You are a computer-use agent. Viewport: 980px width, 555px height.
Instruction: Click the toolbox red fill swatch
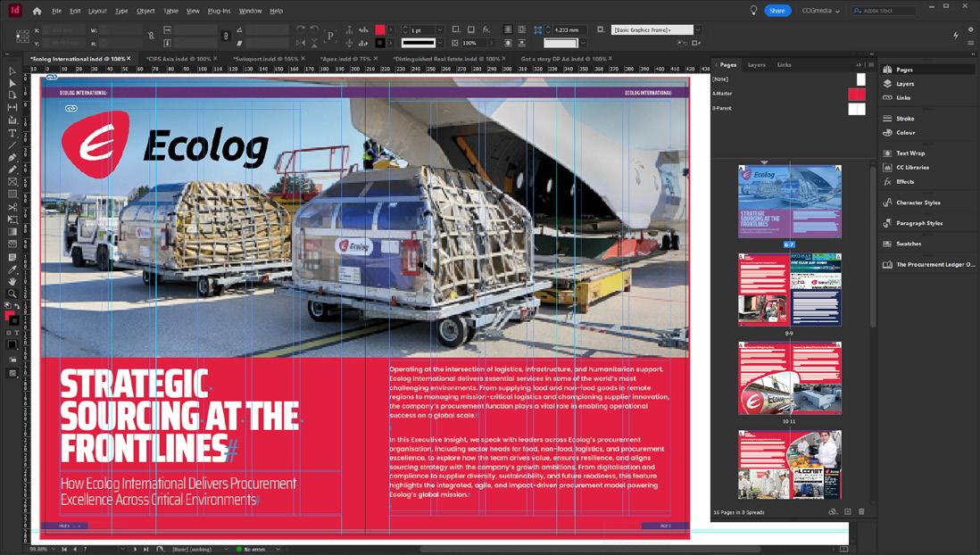point(10,315)
